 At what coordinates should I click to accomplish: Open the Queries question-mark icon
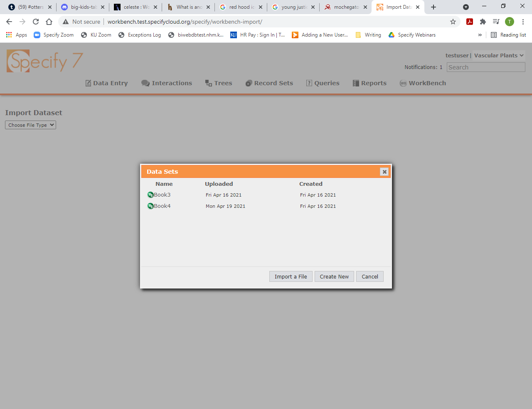point(309,83)
